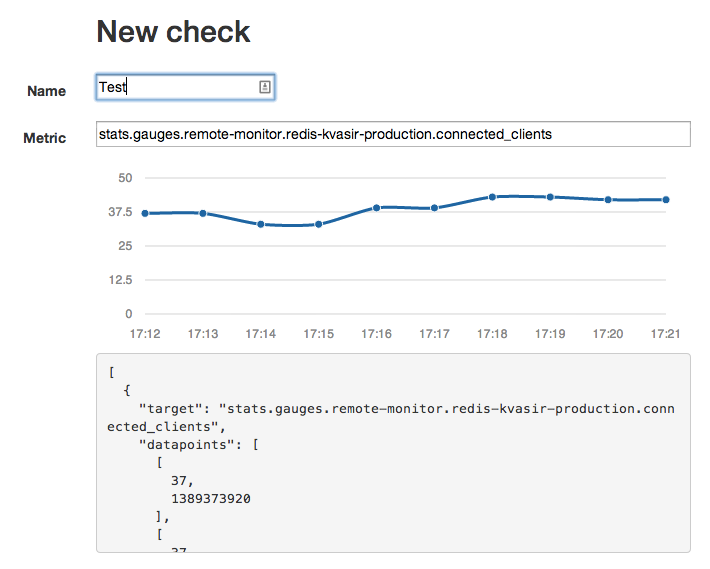Click the chart data point at 17:20
Viewport: 710px width, 569px height.
tap(608, 200)
